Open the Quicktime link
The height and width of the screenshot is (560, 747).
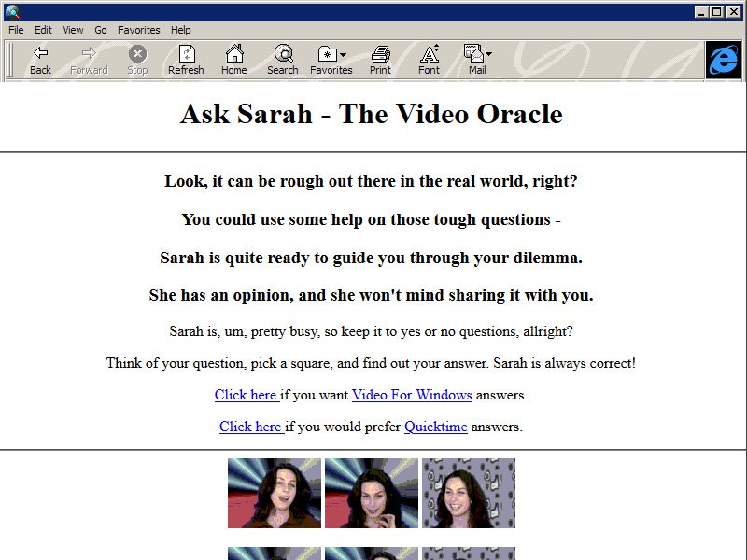click(x=436, y=427)
